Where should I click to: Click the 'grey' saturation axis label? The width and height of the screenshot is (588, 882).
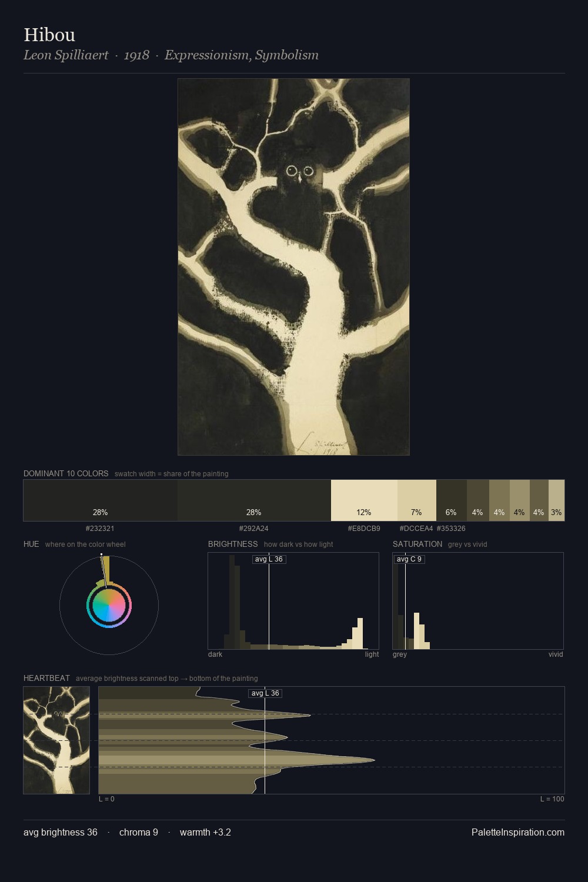coord(400,654)
